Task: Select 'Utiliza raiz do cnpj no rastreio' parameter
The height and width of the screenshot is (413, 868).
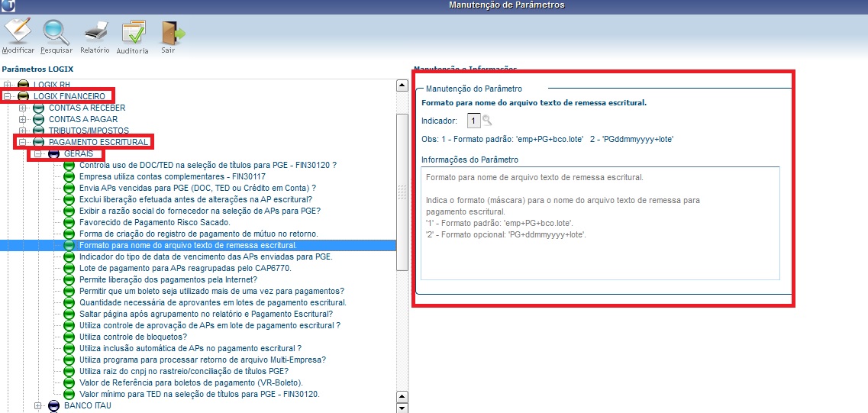Action: (x=184, y=371)
